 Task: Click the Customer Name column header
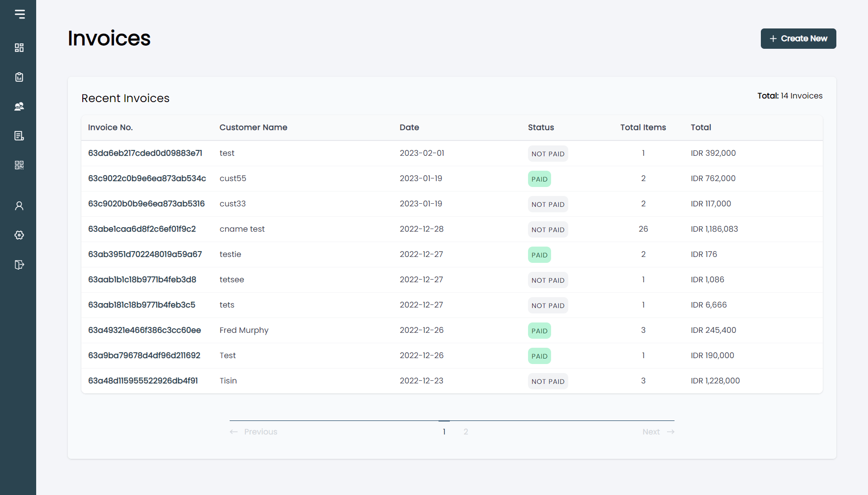253,127
